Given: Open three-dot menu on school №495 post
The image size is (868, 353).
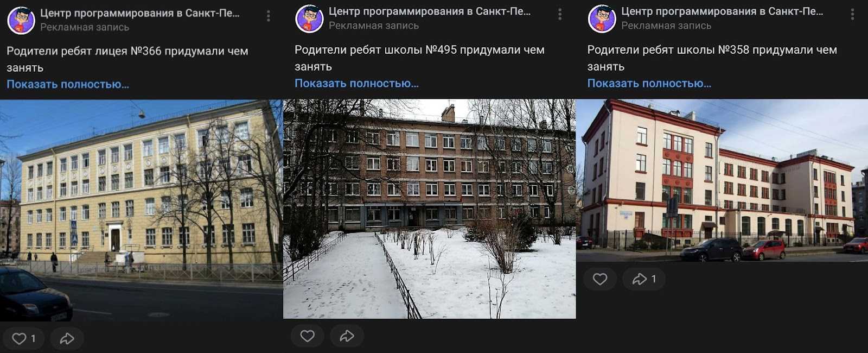Looking at the screenshot, I should 560,15.
